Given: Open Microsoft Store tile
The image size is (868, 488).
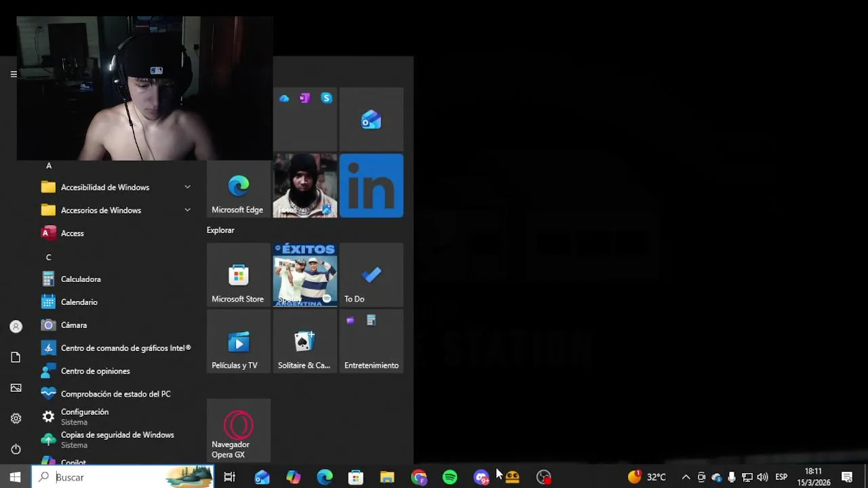Looking at the screenshot, I should [238, 275].
